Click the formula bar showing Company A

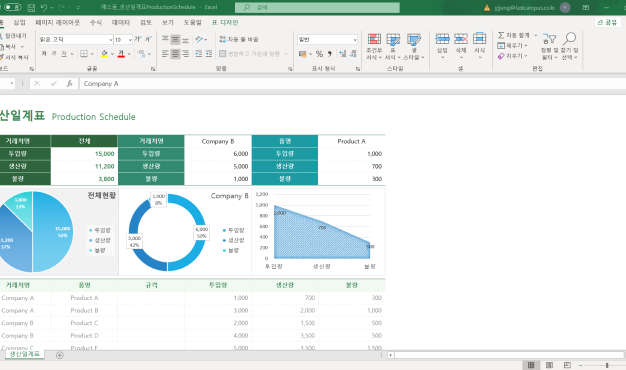(x=353, y=83)
